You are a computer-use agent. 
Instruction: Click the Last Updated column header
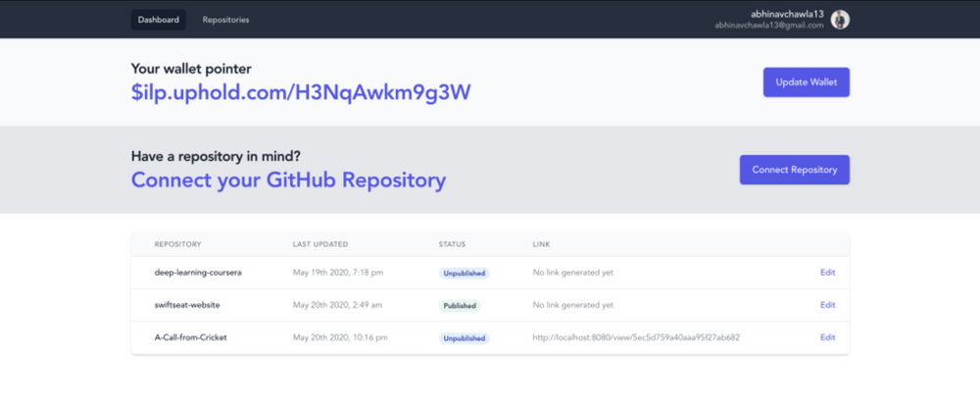coord(319,244)
